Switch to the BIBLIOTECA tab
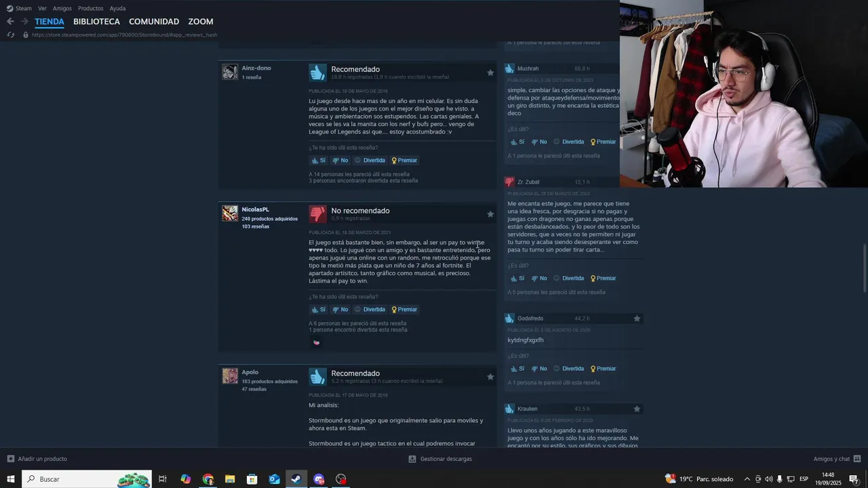Screen dimensions: 868x488 click(96, 22)
